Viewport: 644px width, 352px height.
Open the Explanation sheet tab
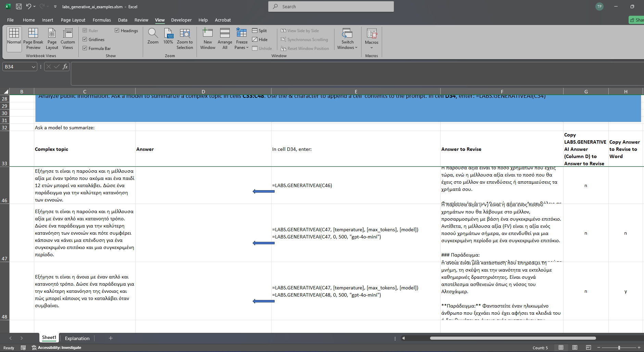point(77,338)
